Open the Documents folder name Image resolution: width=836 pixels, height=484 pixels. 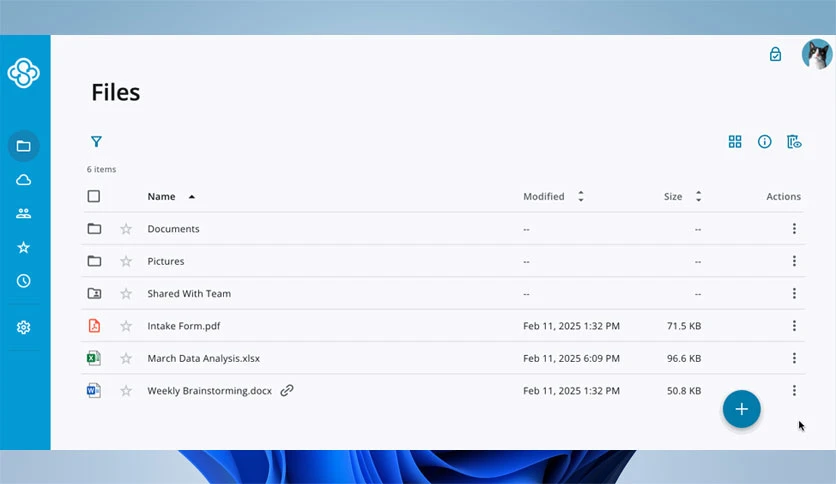[173, 229]
